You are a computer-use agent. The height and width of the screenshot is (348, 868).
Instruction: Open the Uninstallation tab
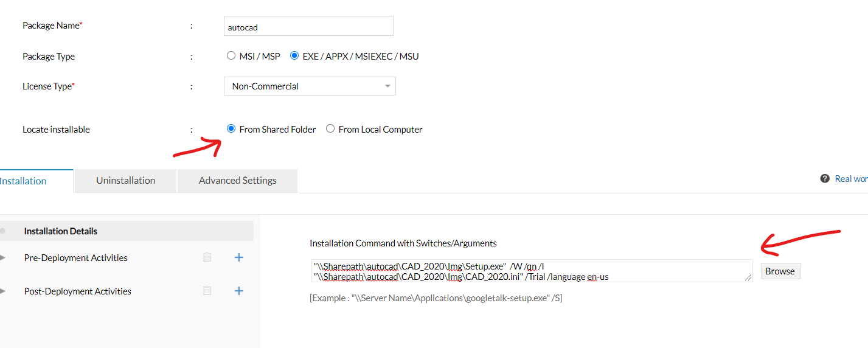pos(125,181)
